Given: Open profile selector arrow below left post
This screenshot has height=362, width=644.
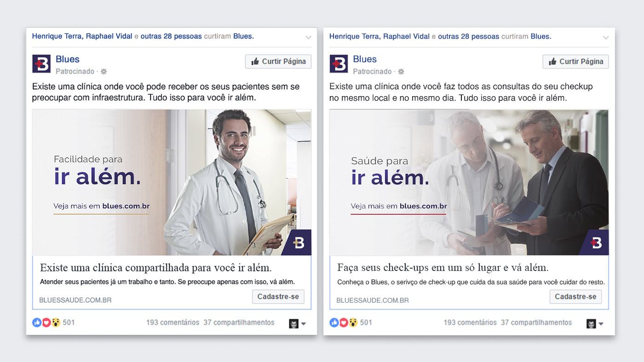Looking at the screenshot, I should click(x=304, y=324).
